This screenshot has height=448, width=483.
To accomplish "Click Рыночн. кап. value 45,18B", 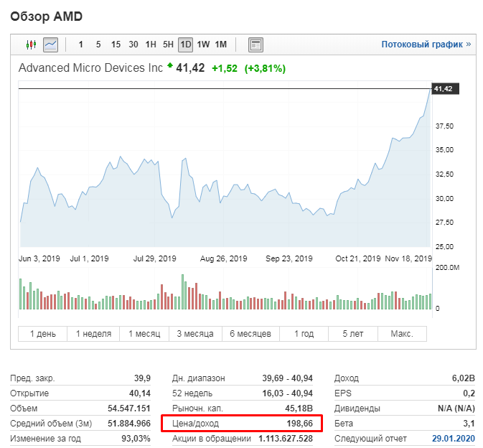I will point(299,409).
